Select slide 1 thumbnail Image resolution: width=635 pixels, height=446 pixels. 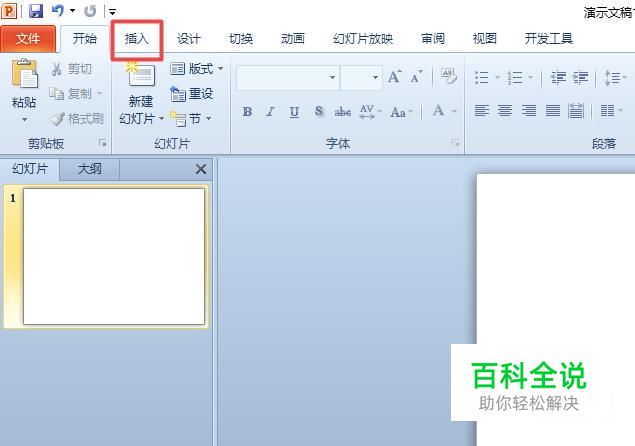(114, 256)
